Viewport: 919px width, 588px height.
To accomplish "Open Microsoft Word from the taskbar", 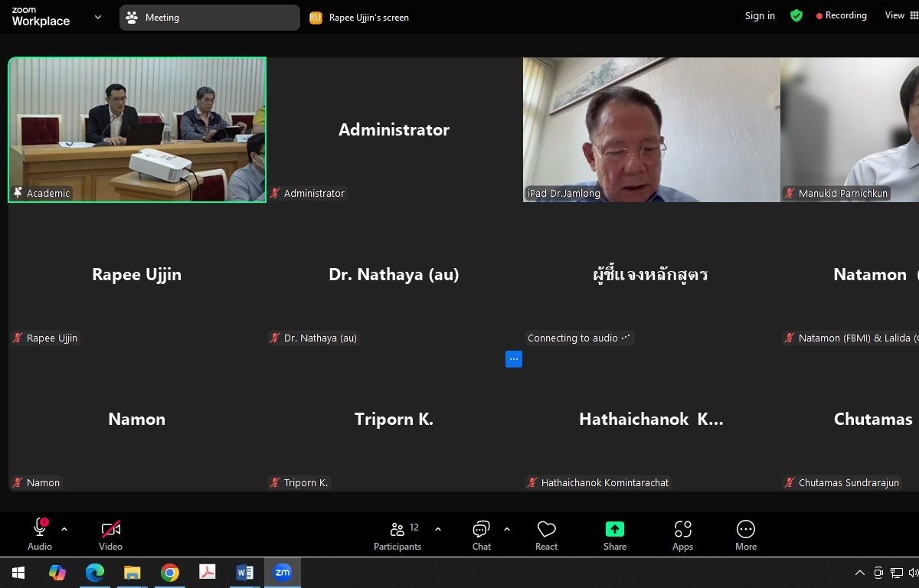I will tap(245, 573).
